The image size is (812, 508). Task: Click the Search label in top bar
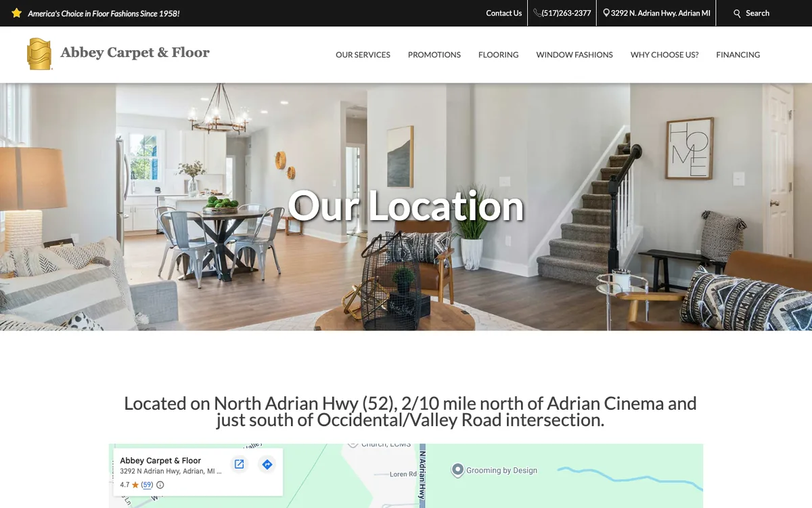[x=757, y=13]
